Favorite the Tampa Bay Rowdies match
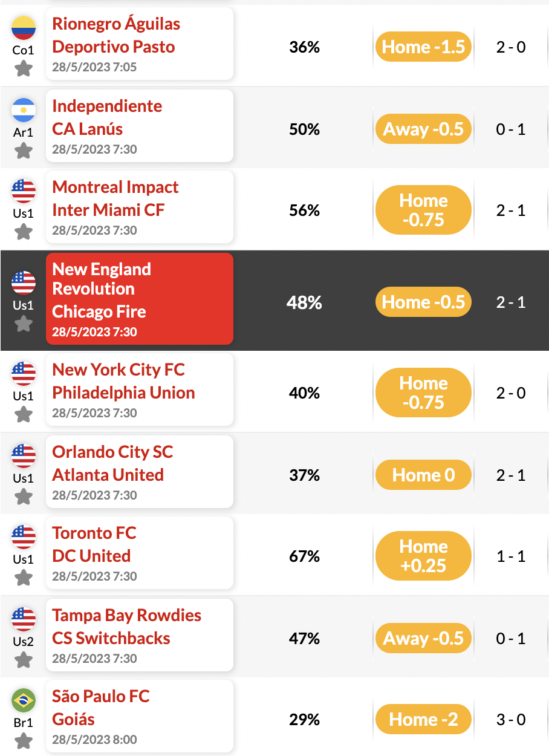 (x=24, y=660)
